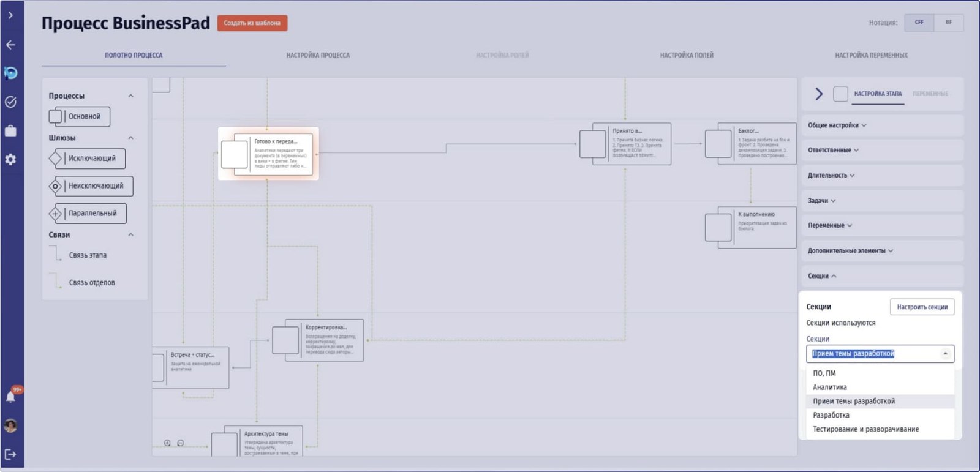980x472 pixels.
Task: Expand the Ответственные section
Action: point(883,150)
